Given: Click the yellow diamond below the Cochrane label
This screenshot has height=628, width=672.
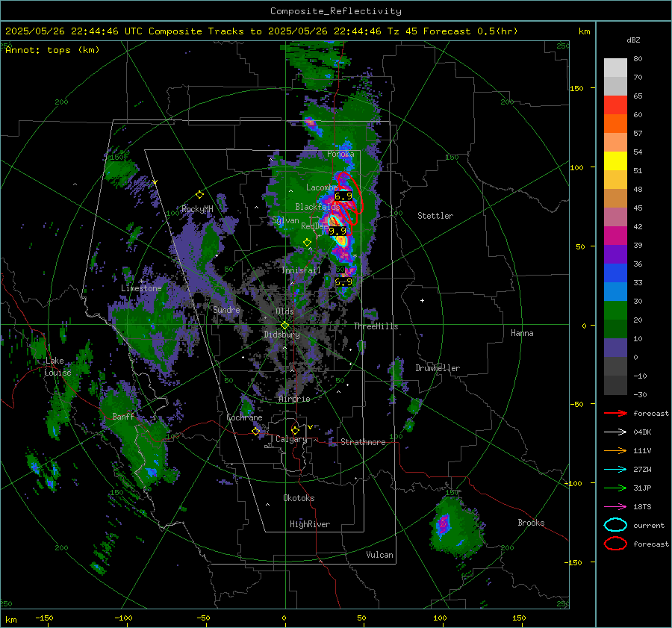Looking at the screenshot, I should [x=255, y=432].
